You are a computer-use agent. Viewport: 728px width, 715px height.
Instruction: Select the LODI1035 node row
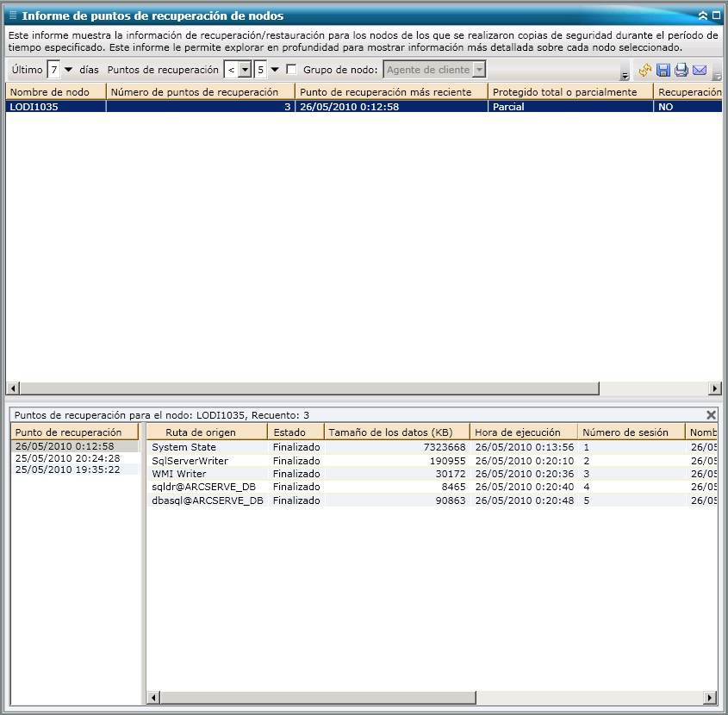click(x=364, y=106)
